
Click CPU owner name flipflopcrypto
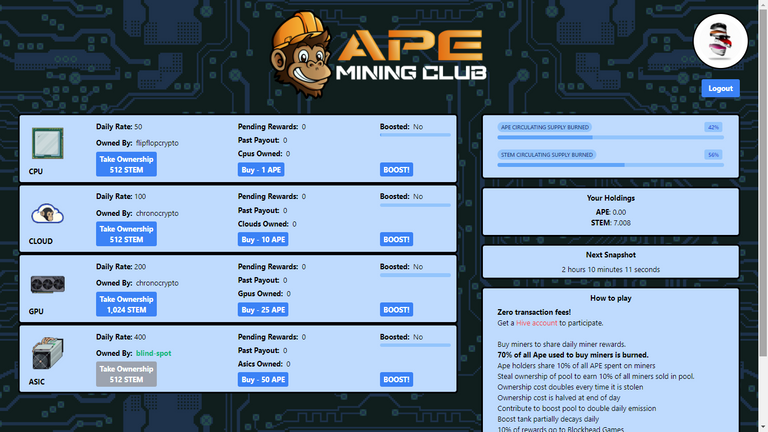point(157,143)
